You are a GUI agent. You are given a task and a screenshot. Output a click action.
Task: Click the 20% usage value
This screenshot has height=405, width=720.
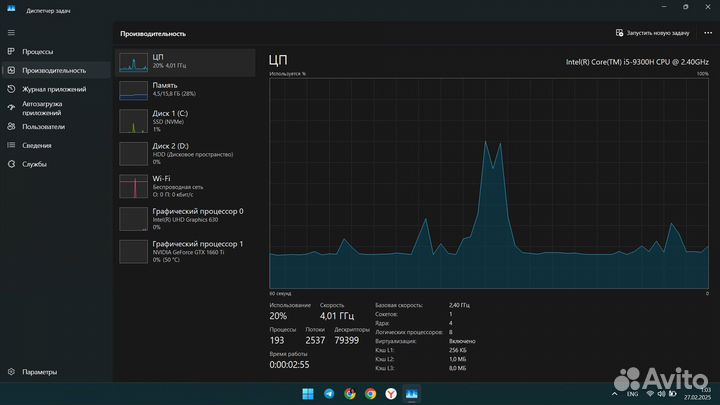click(x=278, y=316)
